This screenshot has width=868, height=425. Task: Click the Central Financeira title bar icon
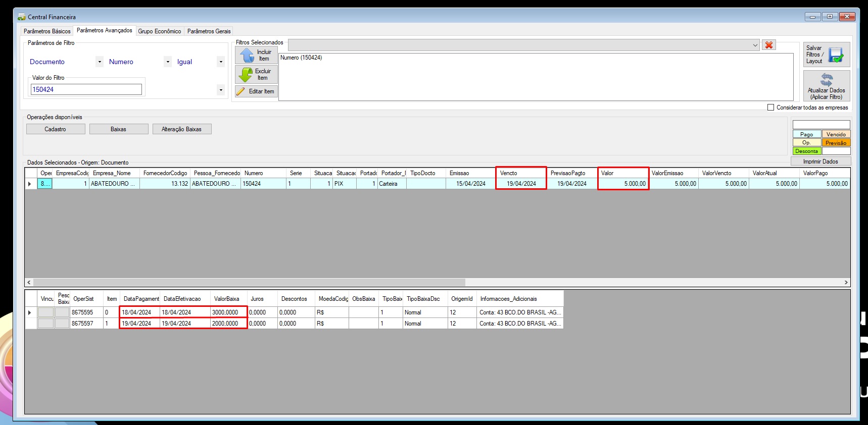pos(21,17)
